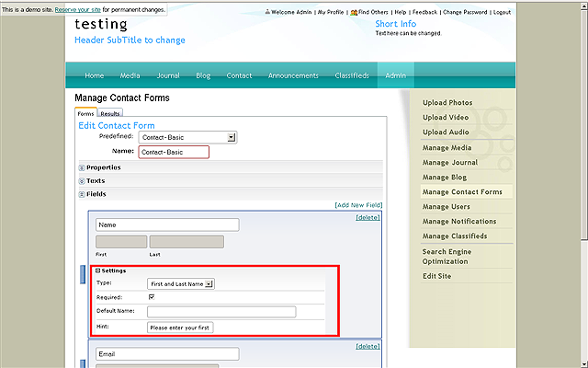
Task: Open the Journal navigation menu item
Action: [x=168, y=75]
